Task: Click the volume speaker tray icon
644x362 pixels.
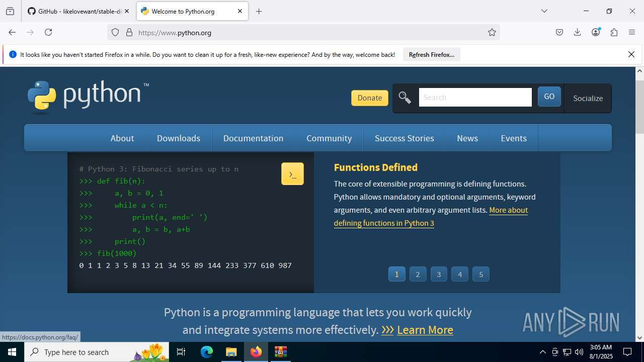Action: (579, 352)
